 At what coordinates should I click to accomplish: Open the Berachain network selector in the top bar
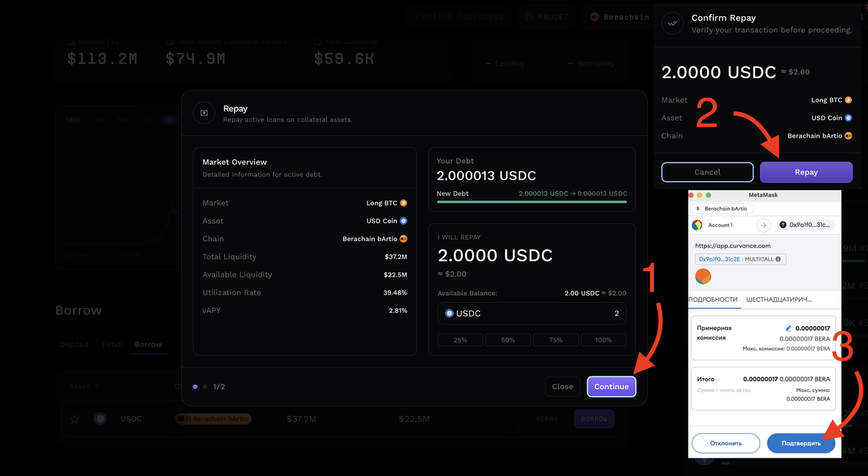[x=618, y=17]
